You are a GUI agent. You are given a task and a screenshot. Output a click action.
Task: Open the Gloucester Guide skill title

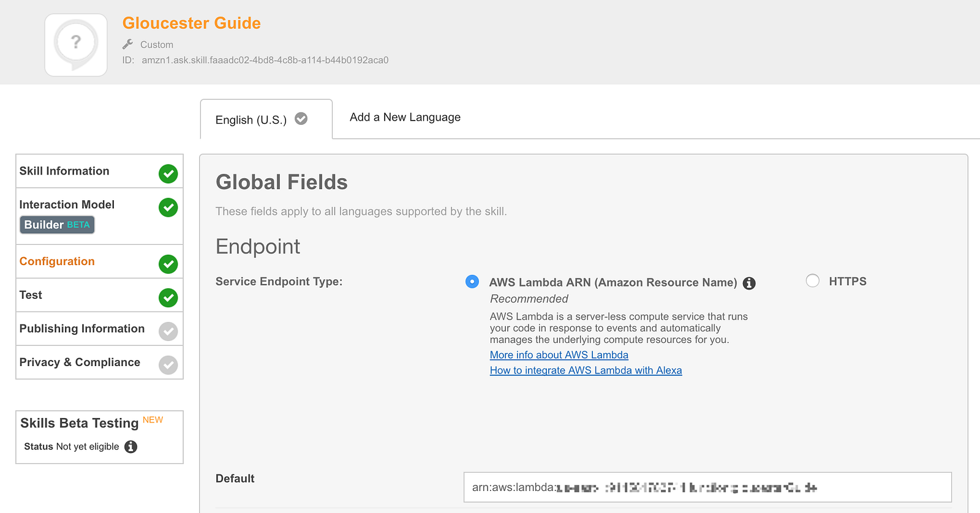click(x=191, y=23)
